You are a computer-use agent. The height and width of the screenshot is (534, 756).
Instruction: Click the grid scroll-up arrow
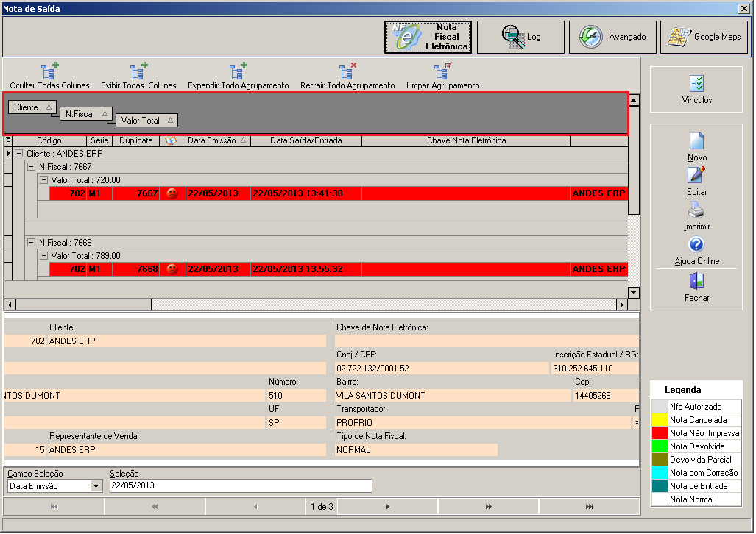(634, 100)
